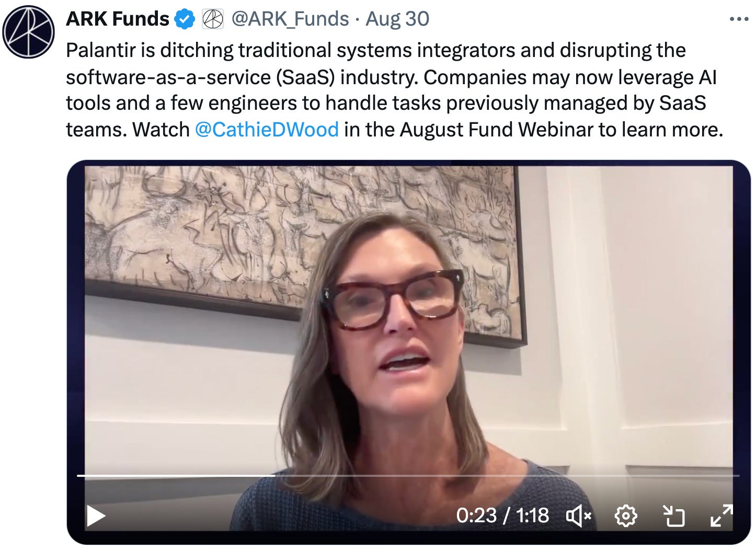Open the ARK Funds profile avatar

[28, 32]
